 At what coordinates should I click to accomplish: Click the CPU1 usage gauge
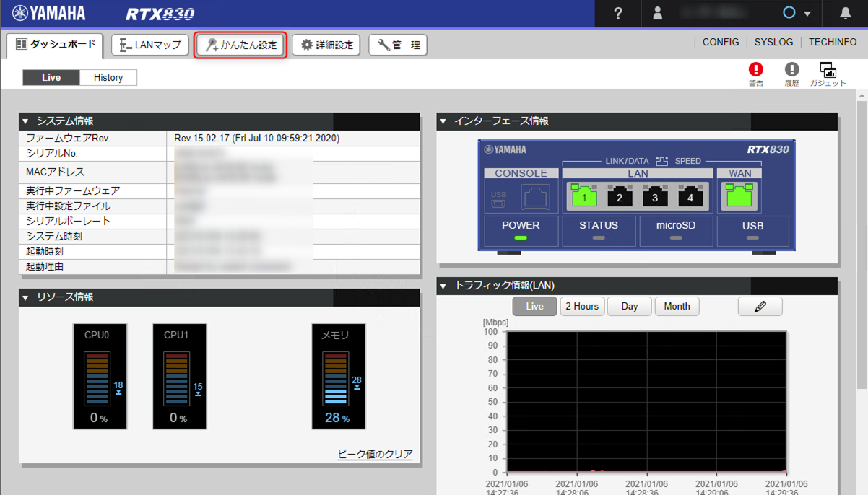[x=180, y=376]
